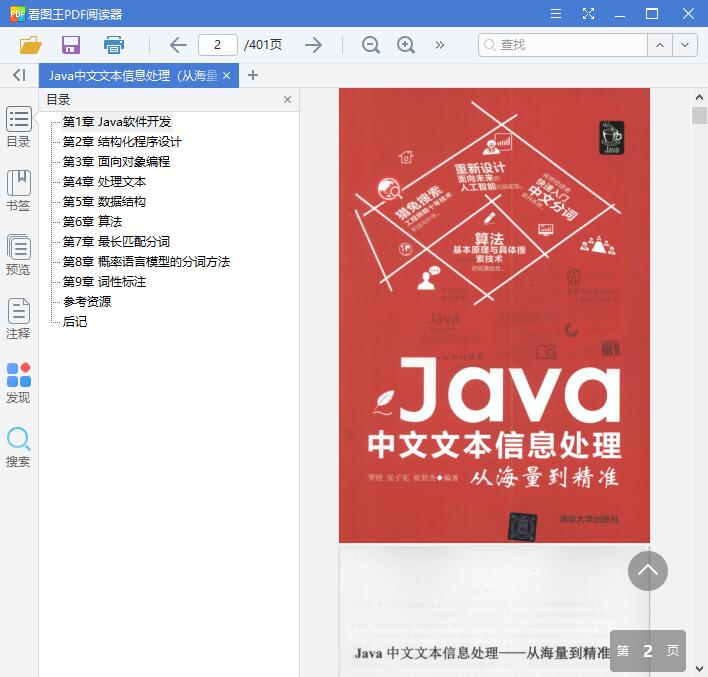Screen dimensions: 708x677
Task: Open the 搜索 search sidebar panel
Action: (x=19, y=447)
